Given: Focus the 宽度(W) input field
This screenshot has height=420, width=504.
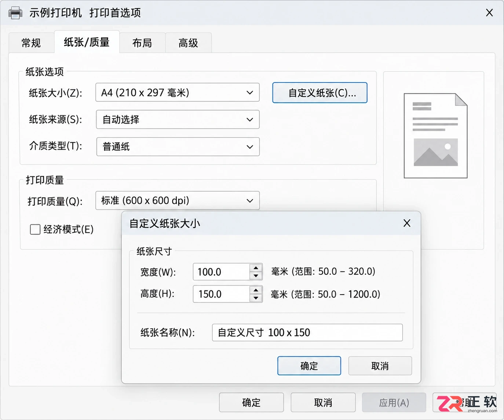Looking at the screenshot, I should [x=222, y=272].
